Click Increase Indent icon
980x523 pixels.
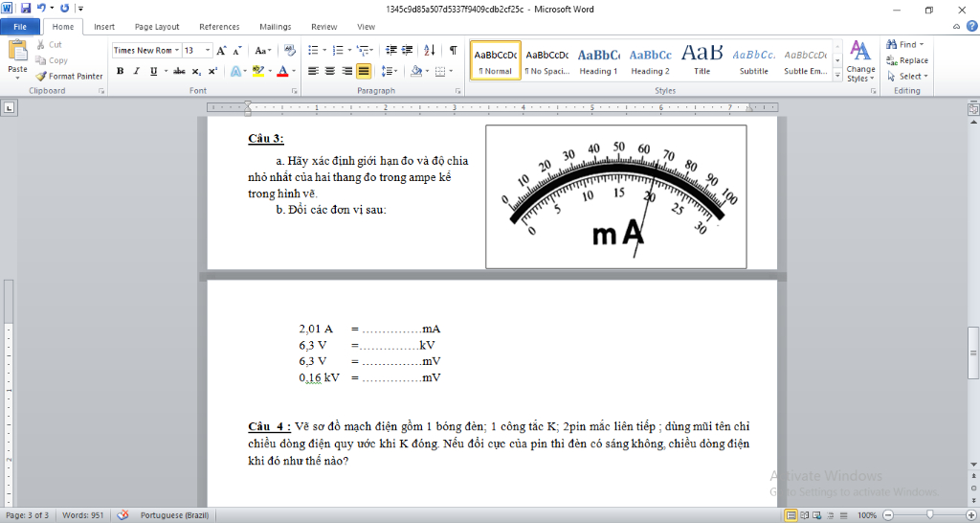tap(407, 51)
